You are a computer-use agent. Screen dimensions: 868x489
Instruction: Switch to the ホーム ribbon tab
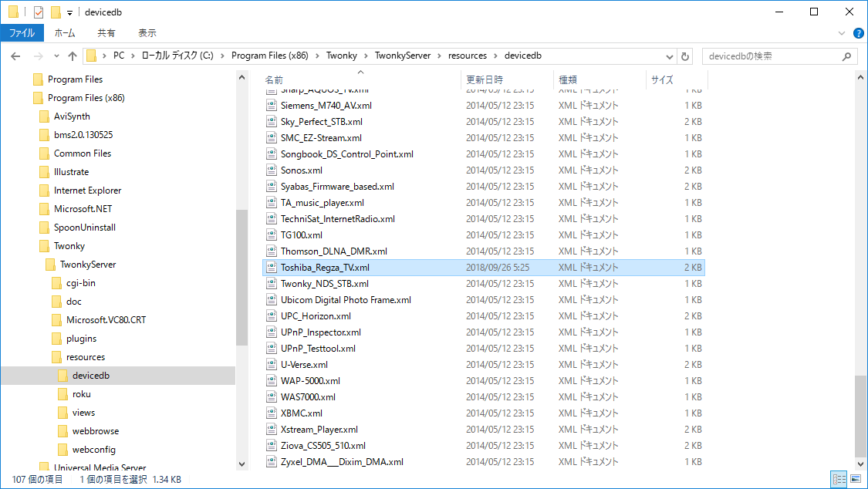(65, 33)
